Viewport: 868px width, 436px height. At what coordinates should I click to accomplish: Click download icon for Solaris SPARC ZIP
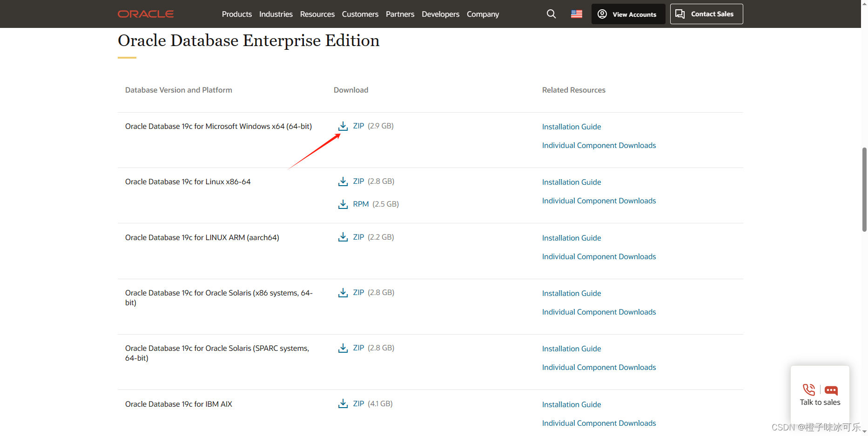click(x=343, y=348)
